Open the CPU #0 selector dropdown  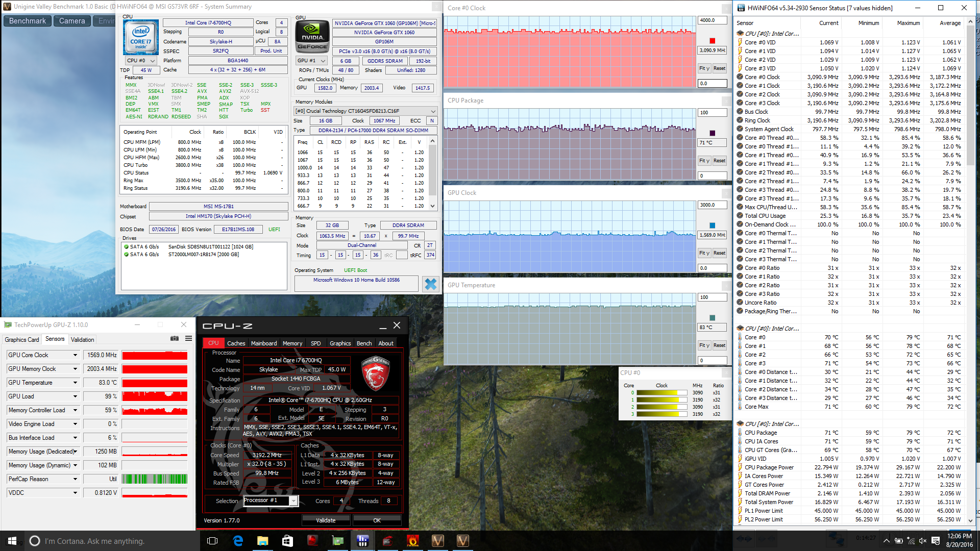(x=141, y=61)
